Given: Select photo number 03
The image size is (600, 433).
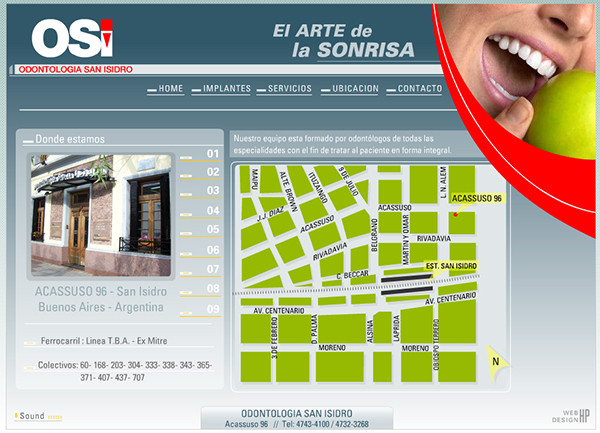Looking at the screenshot, I should tap(212, 191).
